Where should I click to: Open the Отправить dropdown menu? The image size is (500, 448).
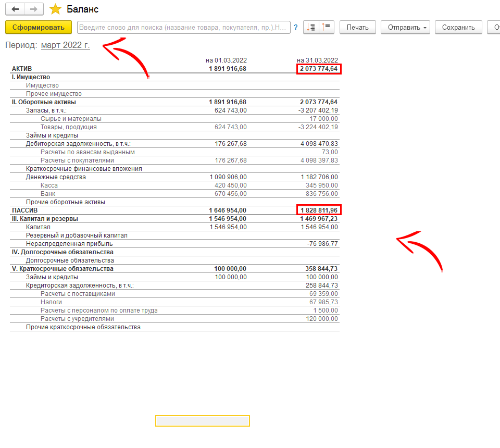coord(405,28)
